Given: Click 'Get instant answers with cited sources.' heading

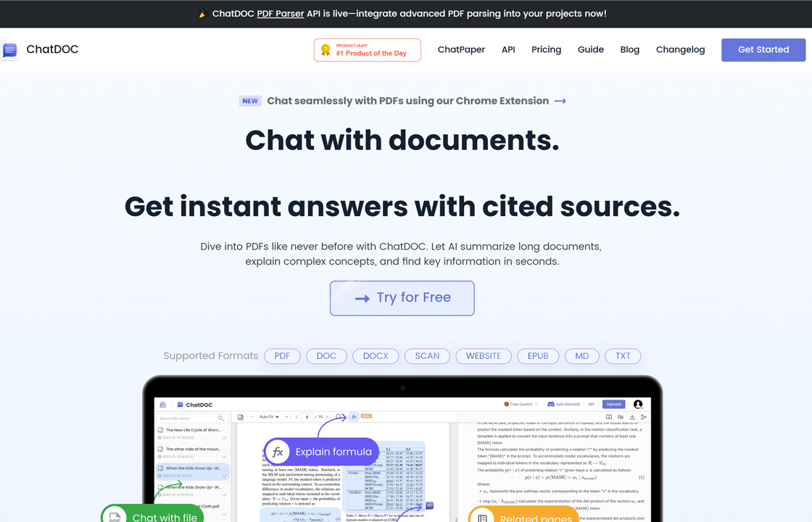Looking at the screenshot, I should click(402, 207).
